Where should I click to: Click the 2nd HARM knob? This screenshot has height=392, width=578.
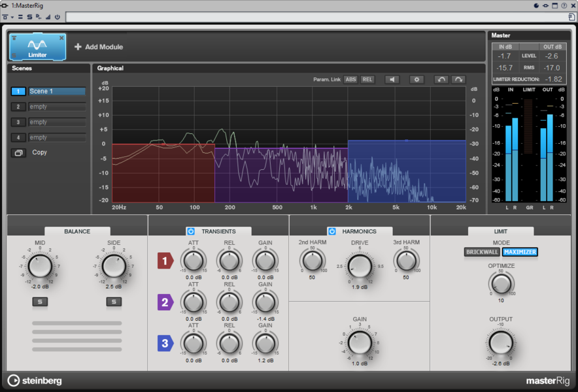click(313, 261)
